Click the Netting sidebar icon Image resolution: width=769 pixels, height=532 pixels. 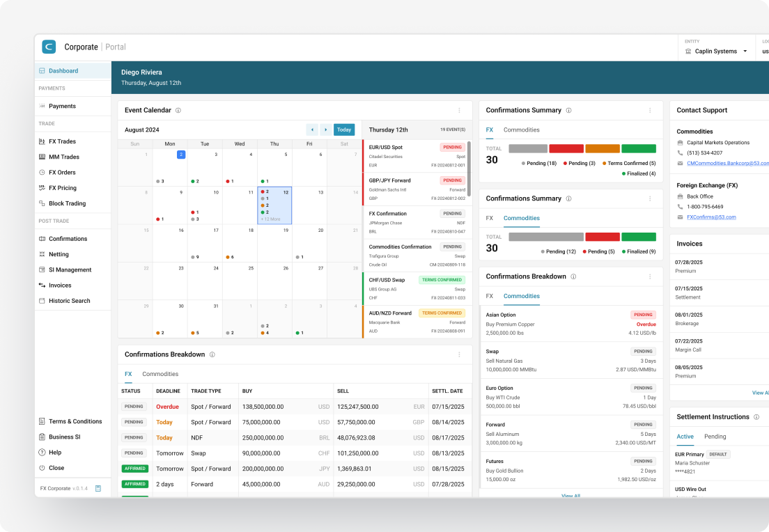(42, 254)
